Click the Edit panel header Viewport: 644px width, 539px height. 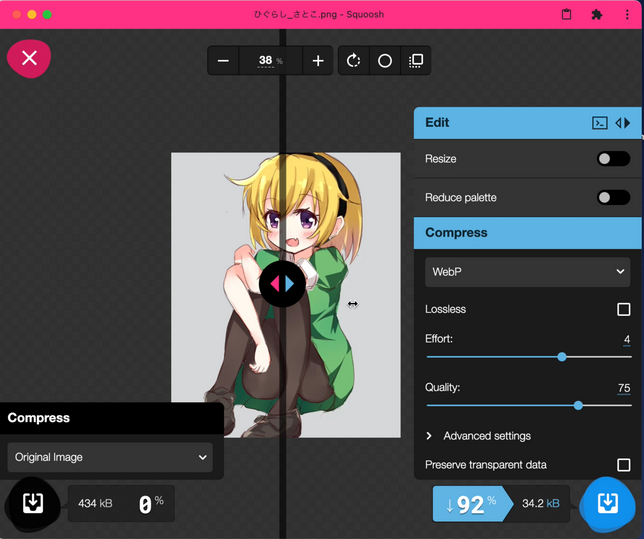(527, 123)
